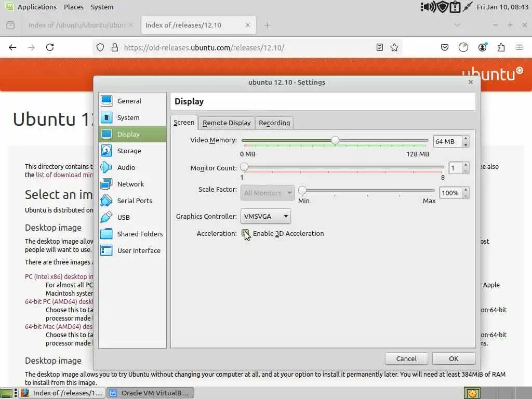Show site security padlock info
The image size is (532, 399).
pyautogui.click(x=115, y=47)
